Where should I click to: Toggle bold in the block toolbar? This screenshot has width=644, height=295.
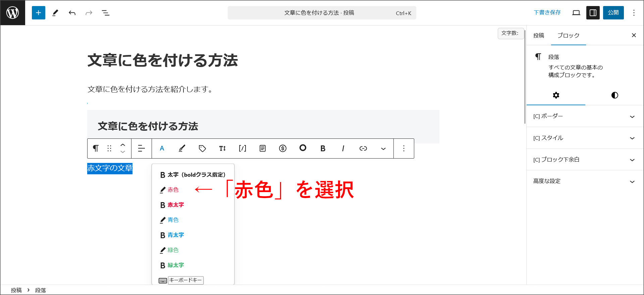pos(323,149)
